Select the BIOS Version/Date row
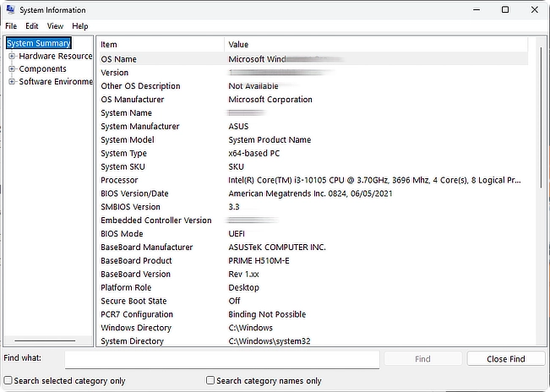This screenshot has height=392, width=550. point(313,193)
